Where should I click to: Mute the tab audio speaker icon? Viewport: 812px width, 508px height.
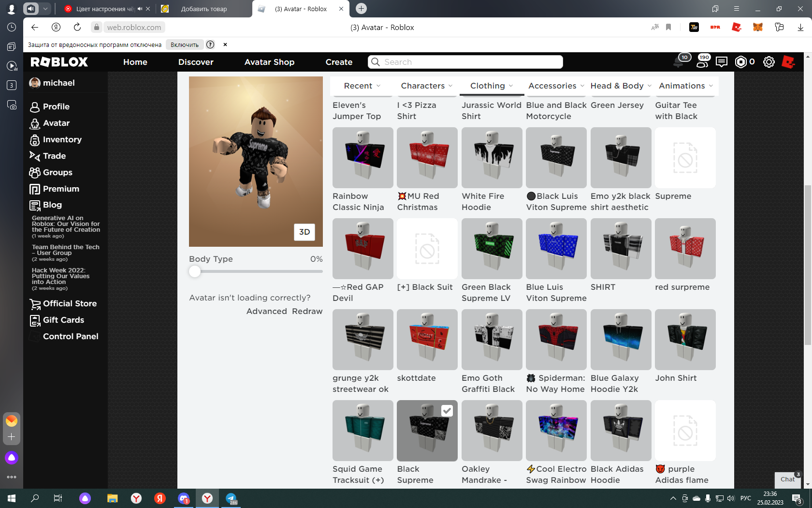click(x=140, y=9)
